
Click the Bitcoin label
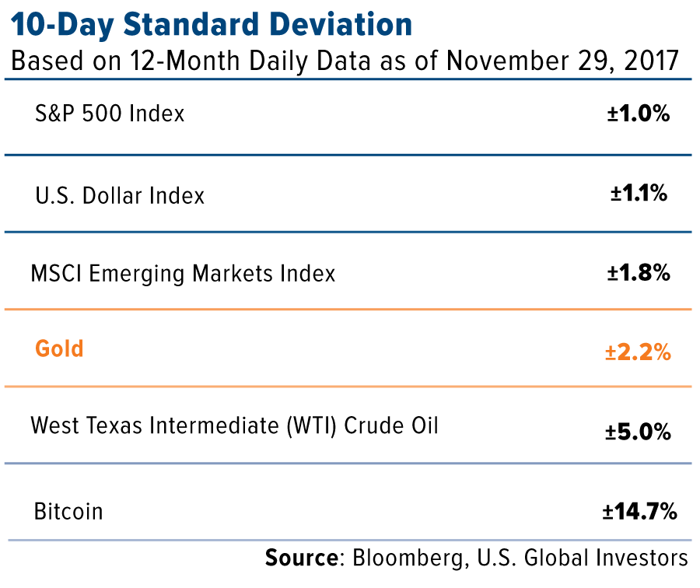[x=68, y=512]
